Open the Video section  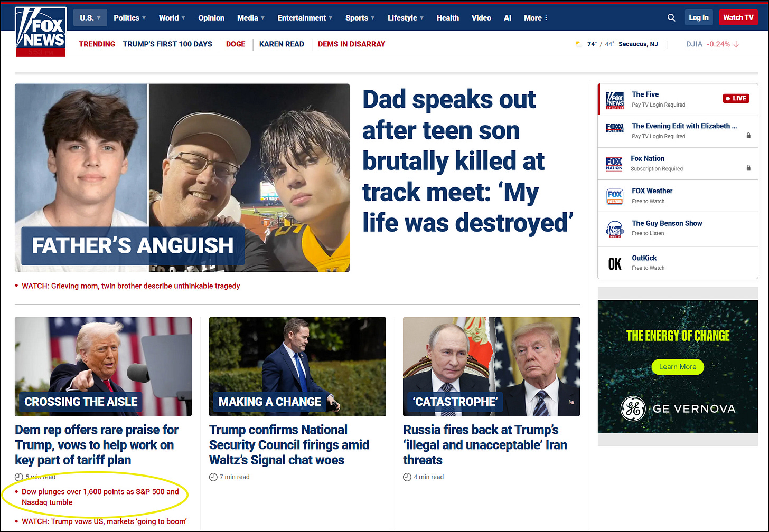click(481, 18)
